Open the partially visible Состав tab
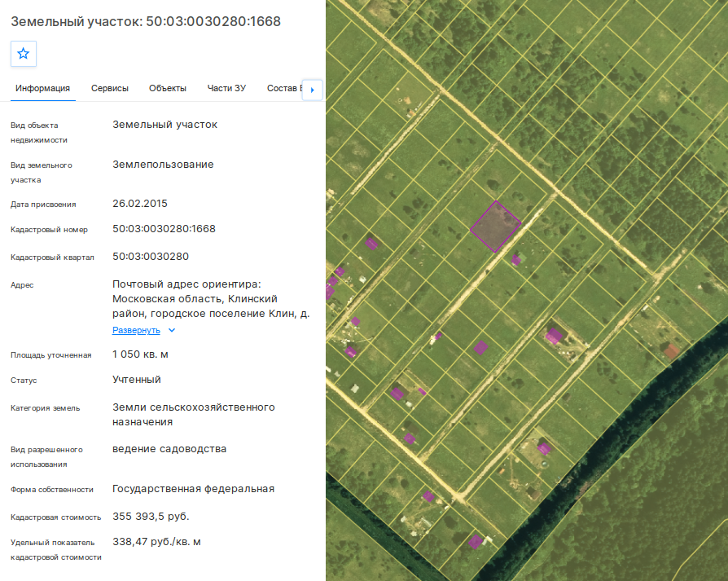The width and height of the screenshot is (728, 581). click(284, 88)
